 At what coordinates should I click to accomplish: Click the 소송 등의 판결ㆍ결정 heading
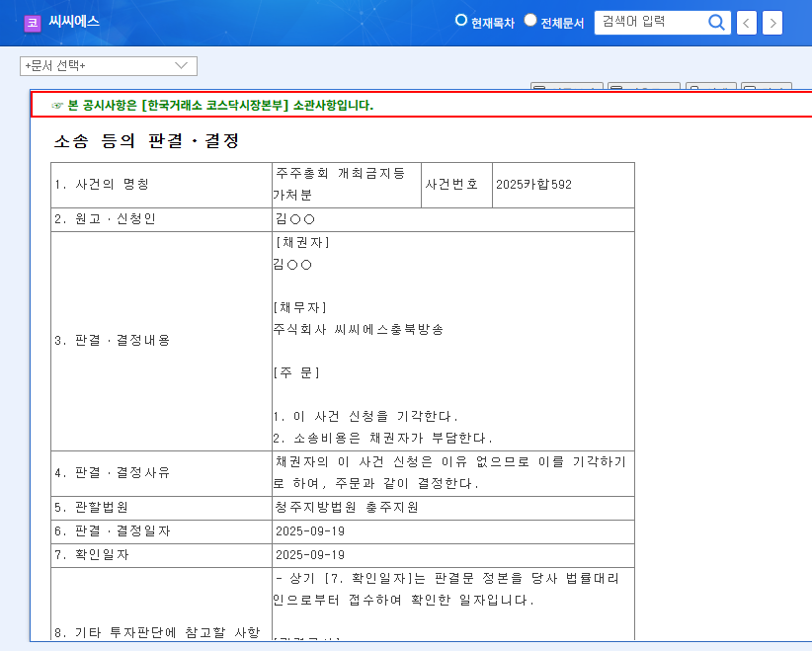point(146,141)
